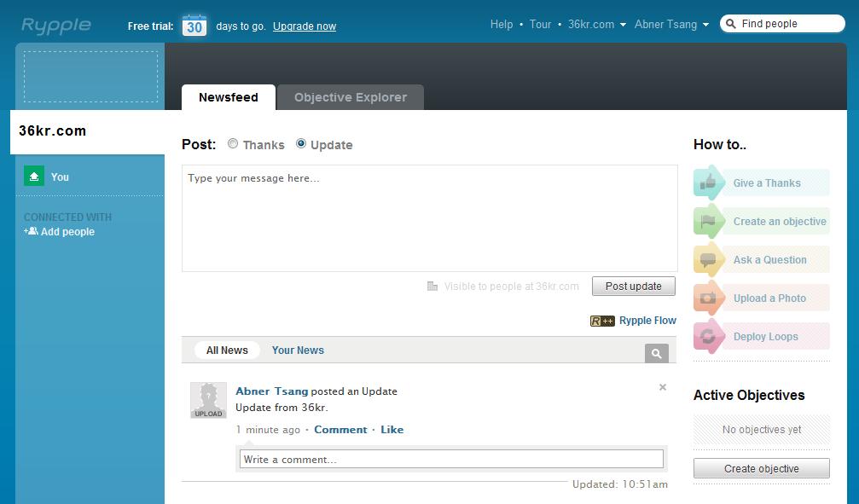Image resolution: width=859 pixels, height=504 pixels.
Task: Click the Create an objective how-to text
Action: pyautogui.click(x=781, y=222)
